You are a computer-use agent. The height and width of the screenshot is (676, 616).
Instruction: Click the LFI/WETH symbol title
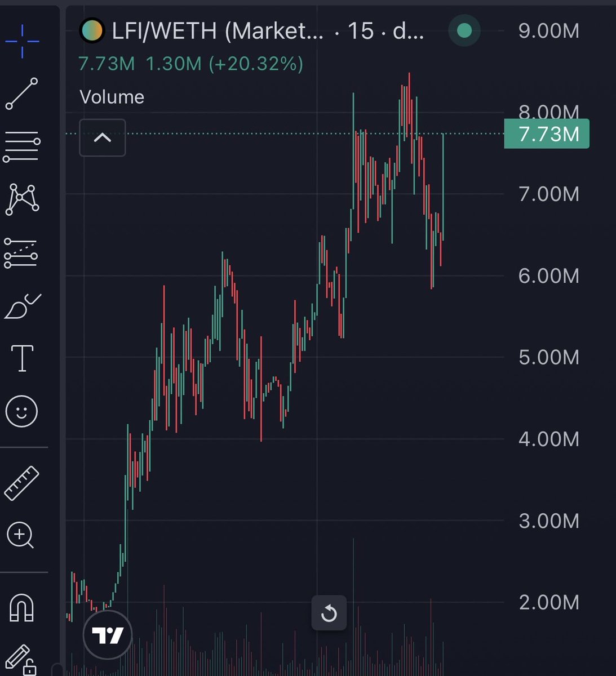coord(218,31)
